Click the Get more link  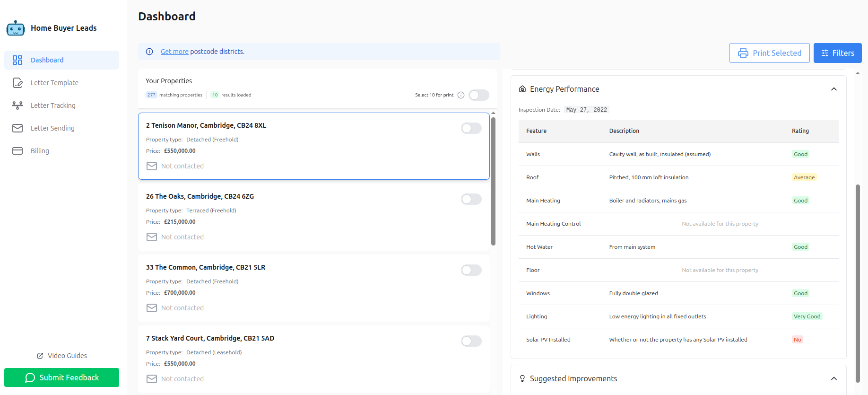click(174, 52)
